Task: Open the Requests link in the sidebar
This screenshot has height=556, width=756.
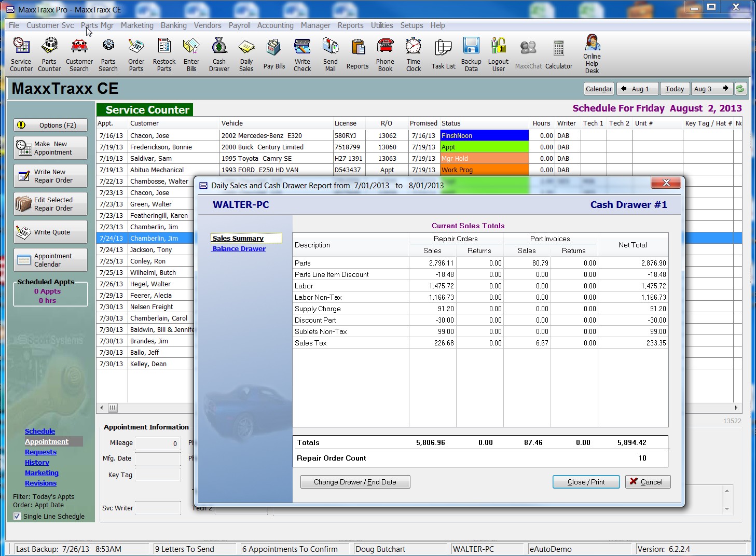Action: tap(40, 452)
